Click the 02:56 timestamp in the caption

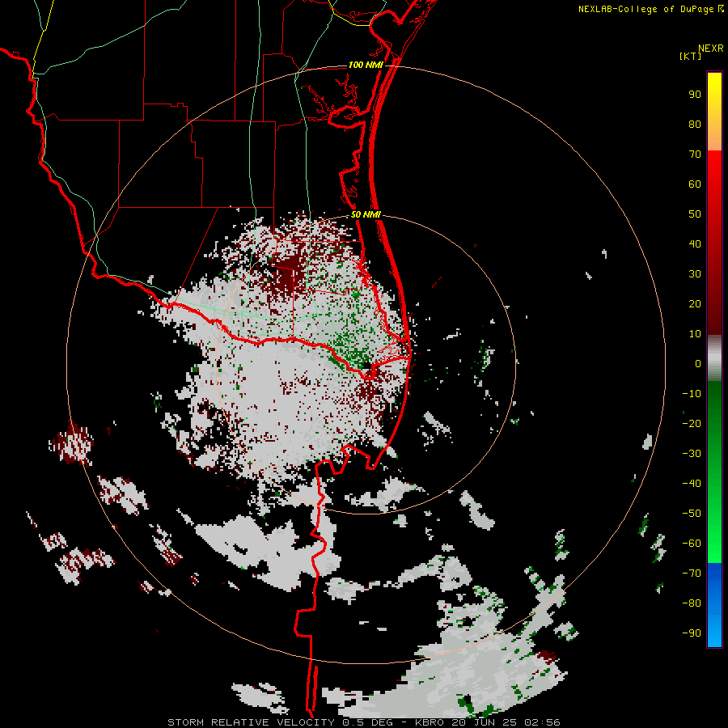(x=542, y=722)
